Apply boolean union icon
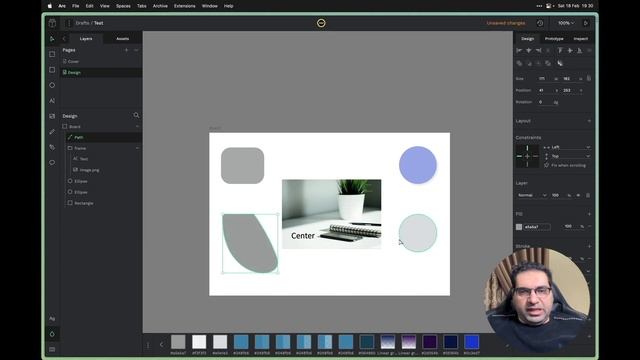This screenshot has width=640, height=360. point(519,63)
